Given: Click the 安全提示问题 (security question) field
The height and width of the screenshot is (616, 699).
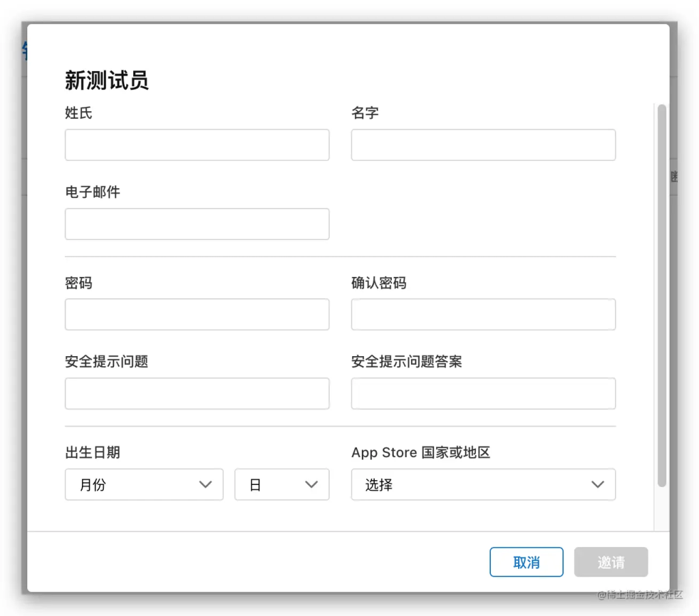Looking at the screenshot, I should tap(197, 393).
